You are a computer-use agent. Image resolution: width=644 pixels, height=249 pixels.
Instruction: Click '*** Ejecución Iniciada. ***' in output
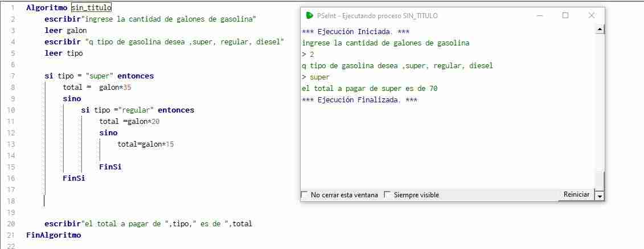click(x=355, y=32)
